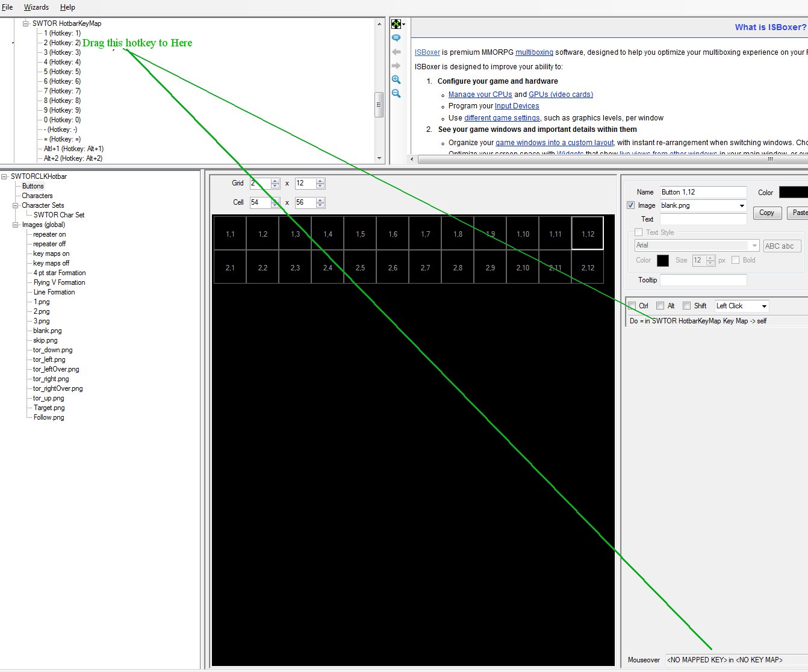808x672 pixels.
Task: Select the '5 (Hotkey: 5)' tree item
Action: 62,72
